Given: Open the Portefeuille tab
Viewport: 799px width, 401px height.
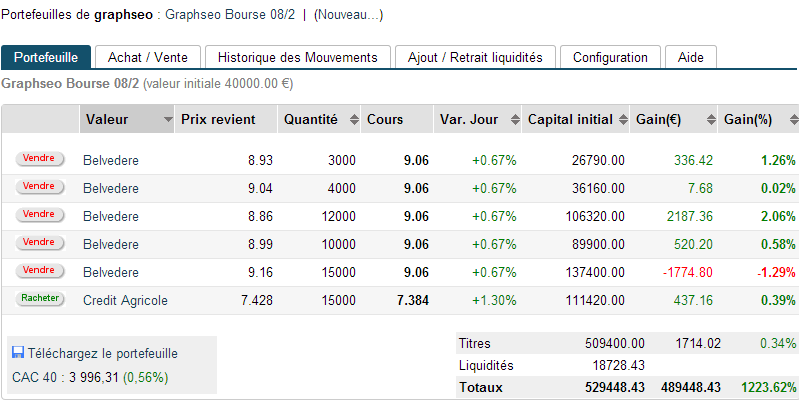Looking at the screenshot, I should (x=47, y=57).
